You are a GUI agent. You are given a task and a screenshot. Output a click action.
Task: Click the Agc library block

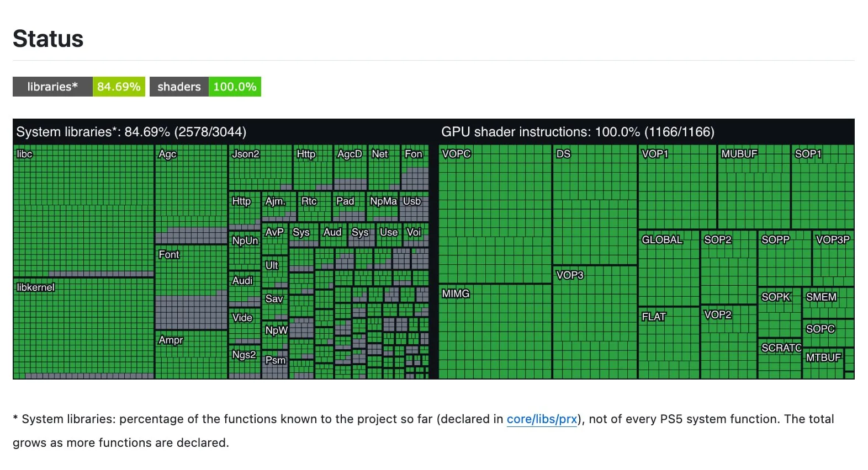tap(191, 195)
